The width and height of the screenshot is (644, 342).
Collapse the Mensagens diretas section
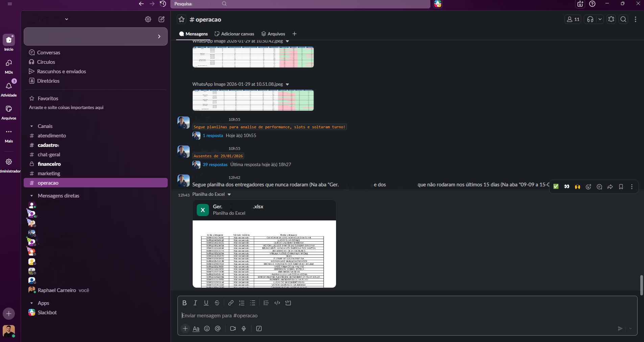point(31,196)
